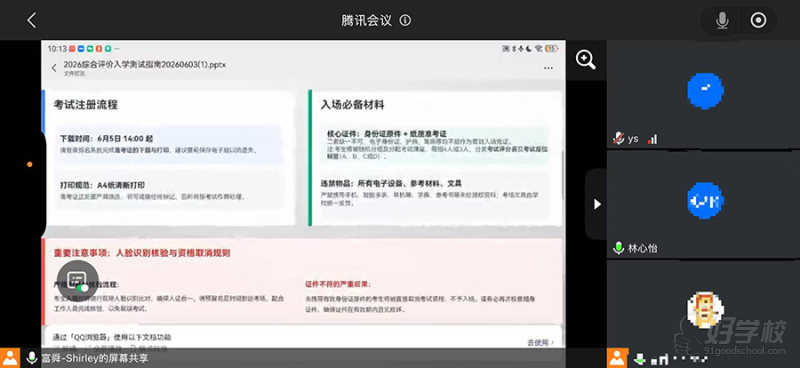Image resolution: width=800 pixels, height=368 pixels.
Task: Click 违禁物品：所有电子设备 line
Action: pos(391,183)
